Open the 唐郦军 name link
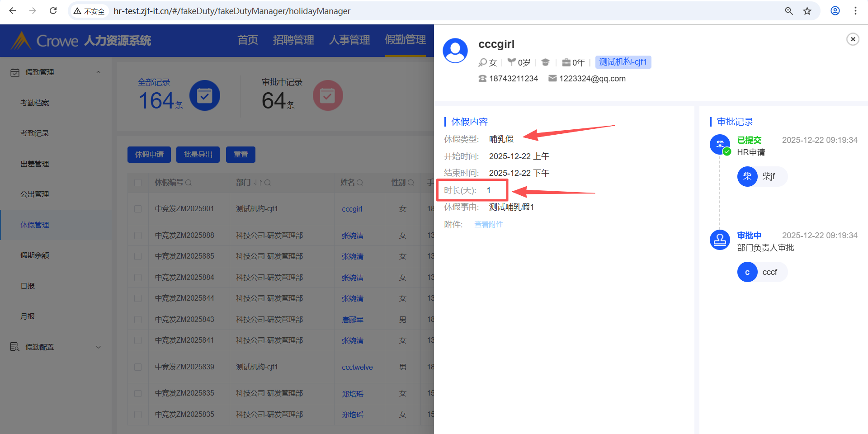Viewport: 868px width, 434px height. (x=353, y=320)
